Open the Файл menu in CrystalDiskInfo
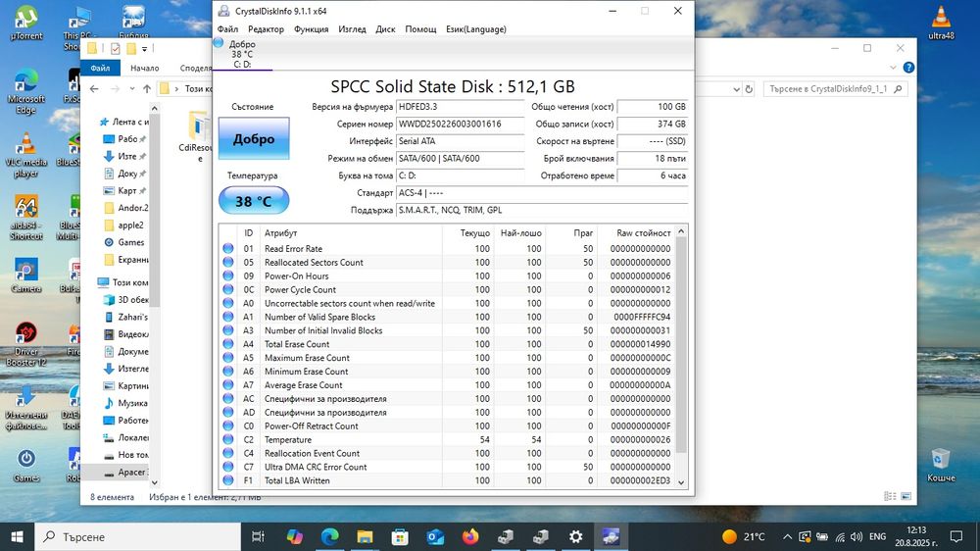The height and width of the screenshot is (551, 980). [x=227, y=29]
